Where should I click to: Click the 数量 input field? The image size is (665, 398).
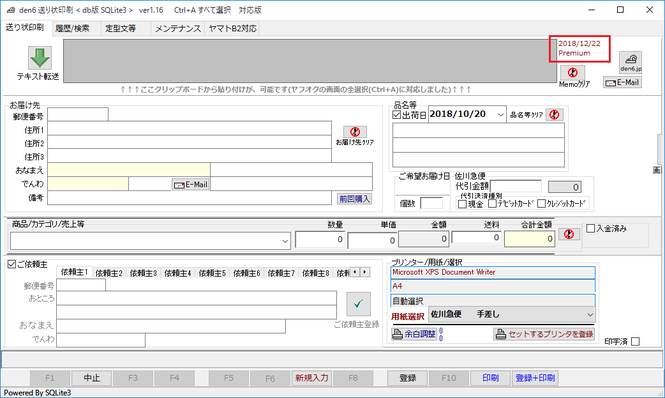[320, 239]
